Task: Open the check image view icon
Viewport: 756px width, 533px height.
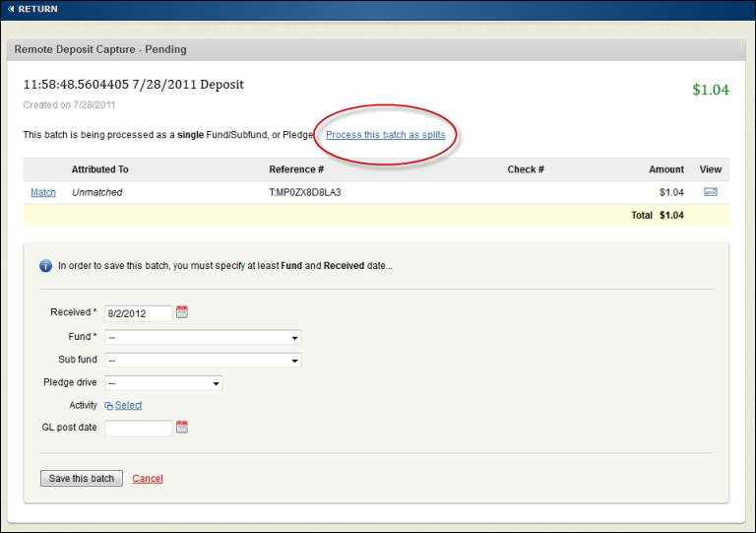Action: (x=710, y=192)
